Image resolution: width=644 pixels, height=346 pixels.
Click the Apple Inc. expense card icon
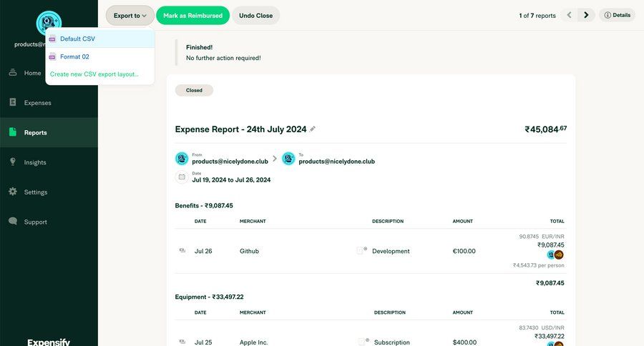pos(182,342)
